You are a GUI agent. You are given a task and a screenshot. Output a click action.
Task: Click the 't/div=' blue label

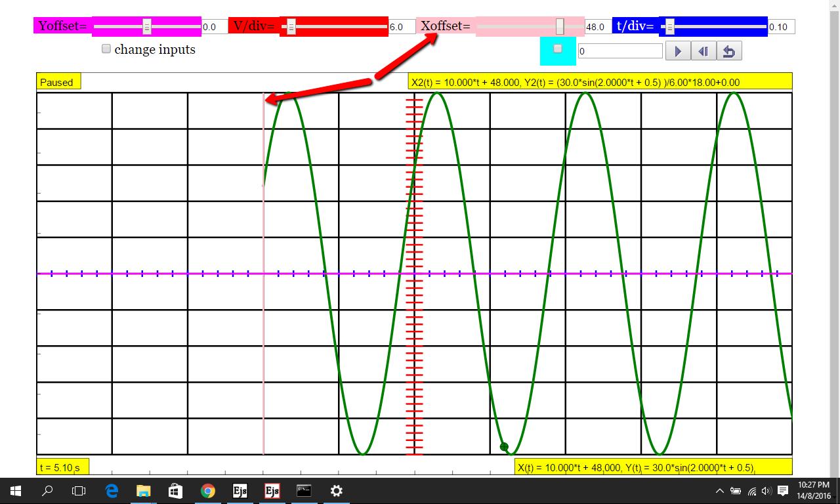(635, 26)
